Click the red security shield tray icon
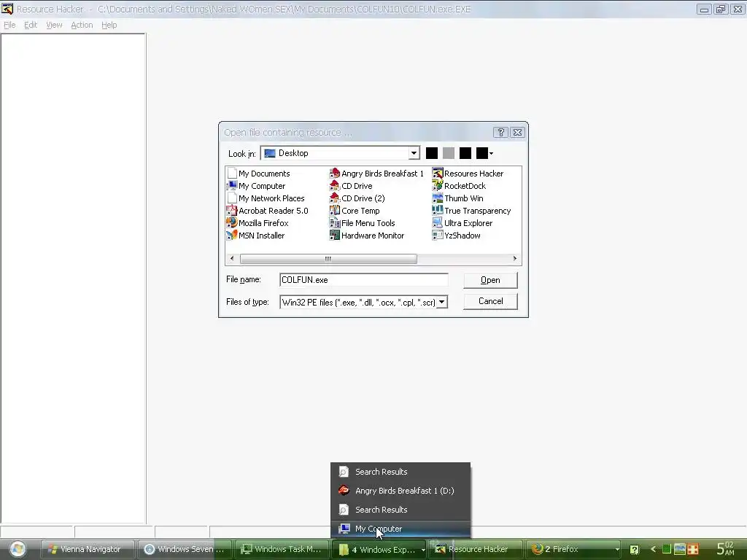 pos(693,550)
